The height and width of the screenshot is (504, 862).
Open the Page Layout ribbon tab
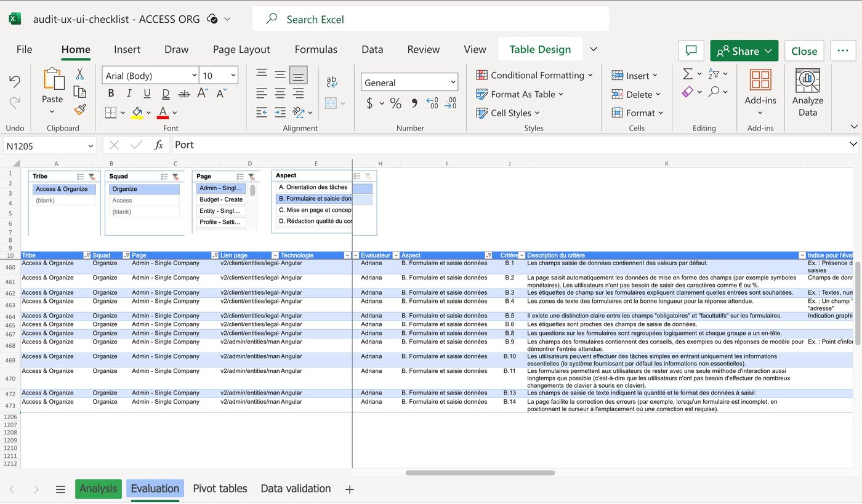[241, 49]
